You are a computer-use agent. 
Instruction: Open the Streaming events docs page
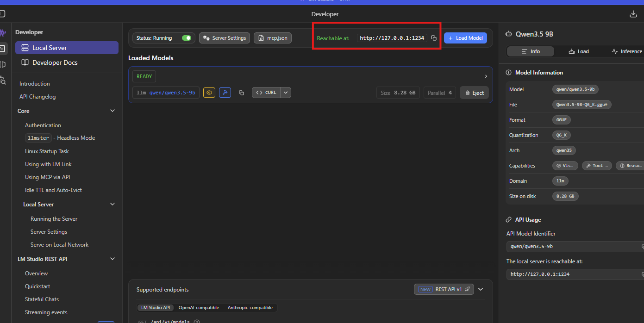[46, 312]
